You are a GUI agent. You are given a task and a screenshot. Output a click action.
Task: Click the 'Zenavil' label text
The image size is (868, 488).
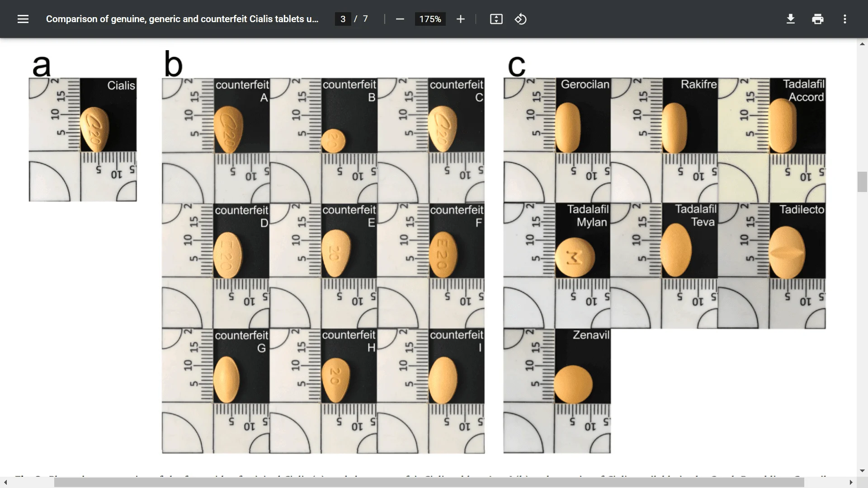[591, 335]
